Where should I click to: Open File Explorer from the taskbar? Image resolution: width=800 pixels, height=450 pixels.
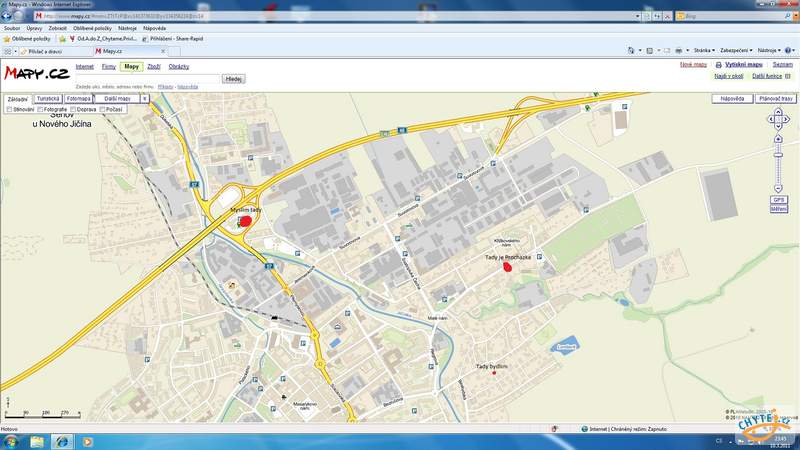pos(37,441)
